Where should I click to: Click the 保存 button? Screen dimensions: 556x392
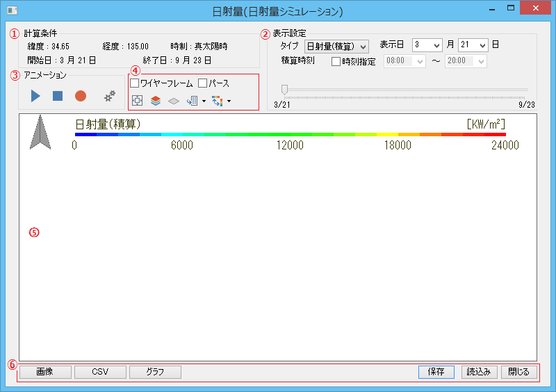tap(436, 372)
